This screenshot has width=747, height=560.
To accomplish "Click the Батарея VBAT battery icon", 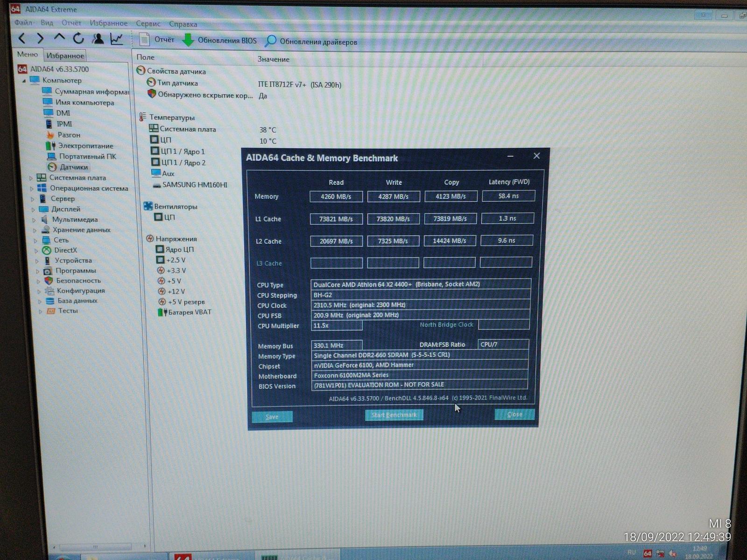I will point(162,312).
